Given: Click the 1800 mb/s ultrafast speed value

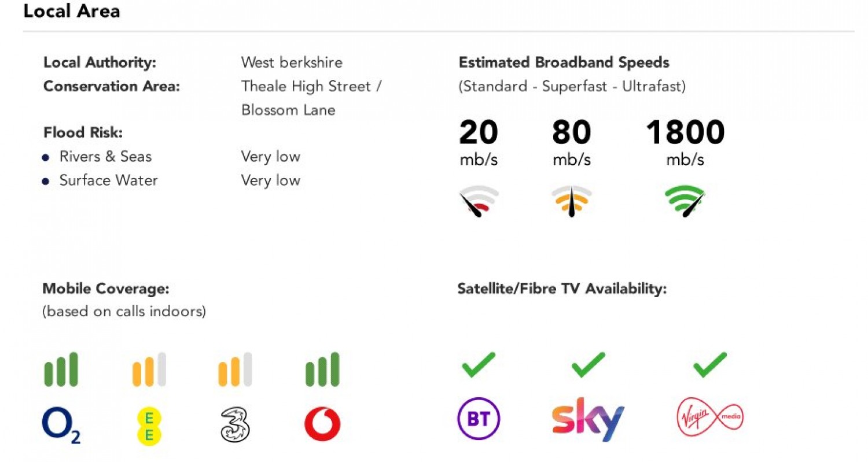Looking at the screenshot, I should tap(685, 133).
